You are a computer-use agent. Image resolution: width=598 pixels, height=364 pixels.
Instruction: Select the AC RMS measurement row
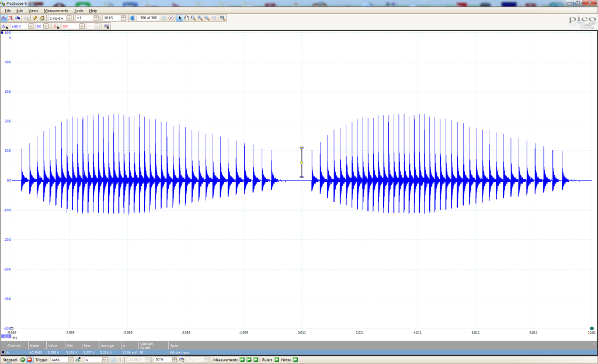pyautogui.click(x=35, y=353)
